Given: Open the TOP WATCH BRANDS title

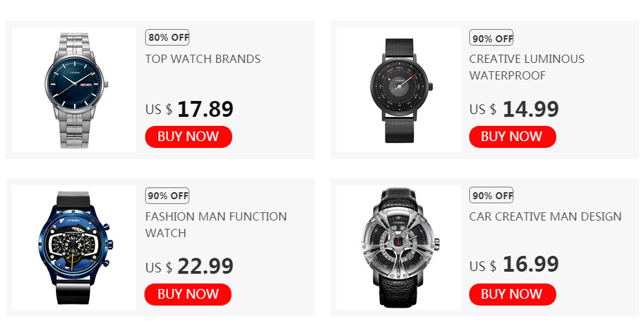Looking at the screenshot, I should pyautogui.click(x=203, y=59).
